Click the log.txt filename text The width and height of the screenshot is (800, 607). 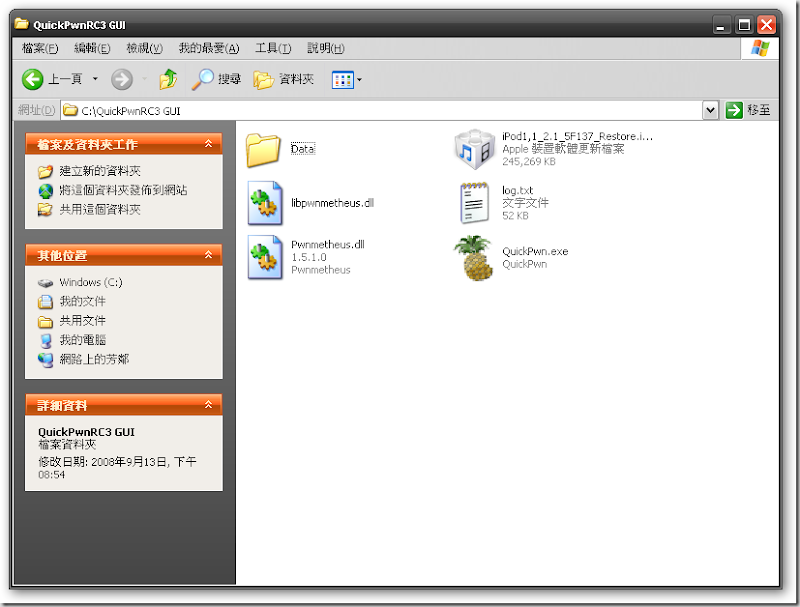coord(517,190)
